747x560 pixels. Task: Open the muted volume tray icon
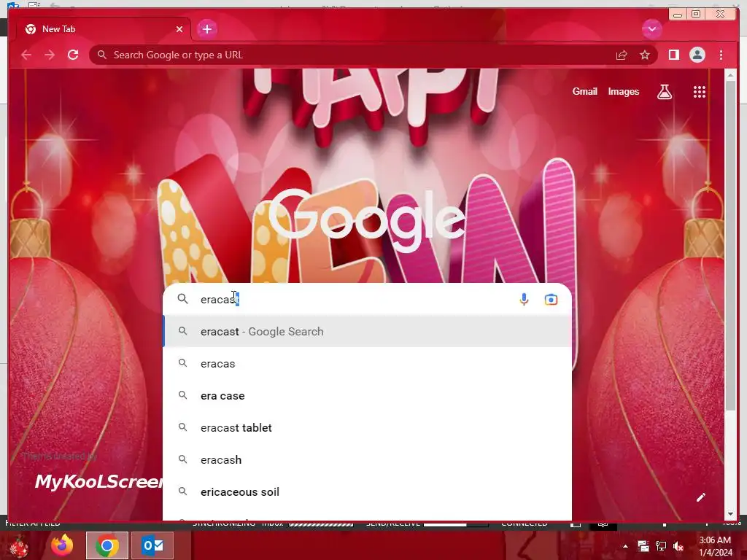[678, 546]
